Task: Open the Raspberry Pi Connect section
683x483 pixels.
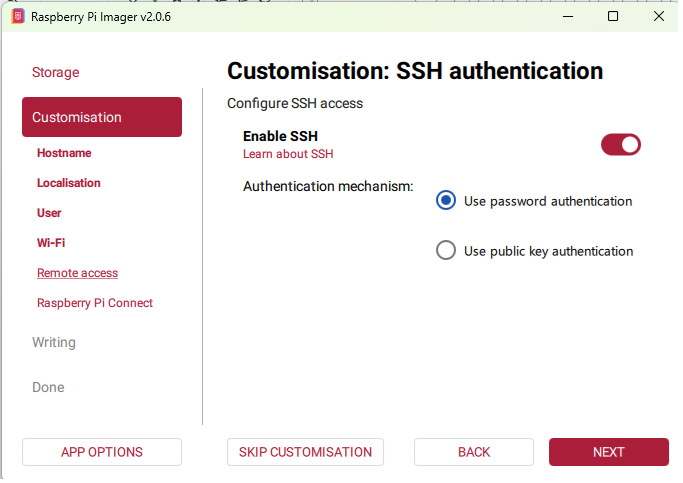Action: (95, 303)
